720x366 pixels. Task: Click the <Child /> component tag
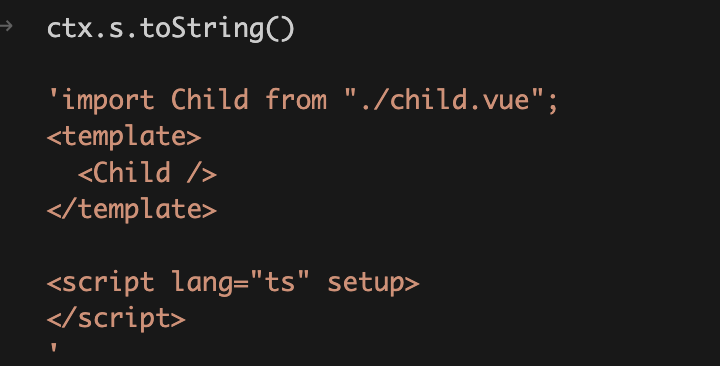[147, 173]
